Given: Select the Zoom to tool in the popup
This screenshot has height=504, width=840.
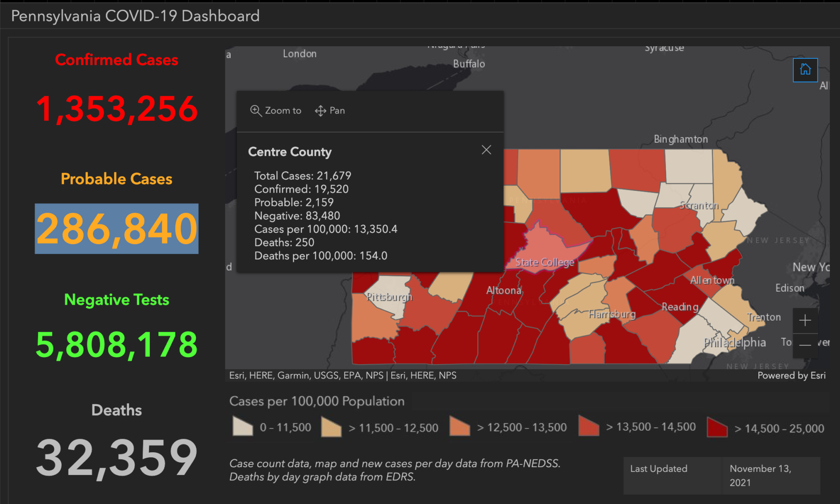Looking at the screenshot, I should [x=275, y=111].
